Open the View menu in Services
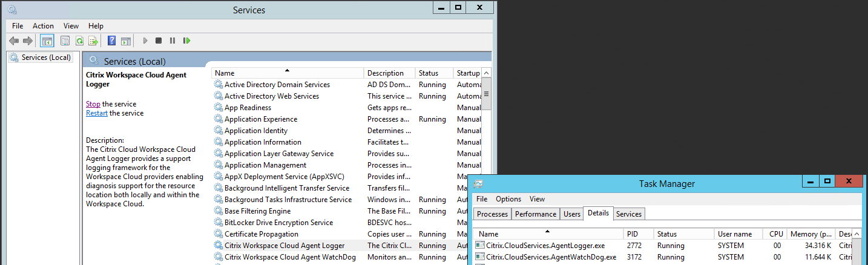 [x=71, y=26]
